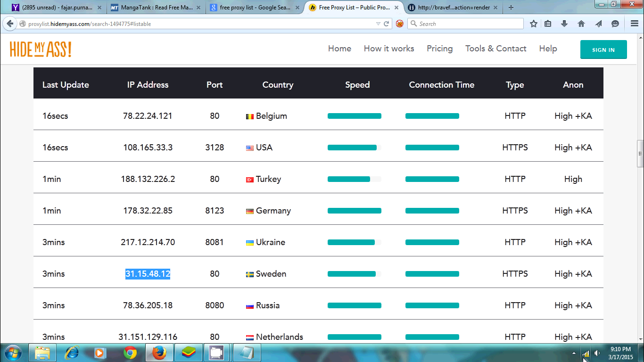Click the Connection Time column header
The height and width of the screenshot is (362, 644).
click(442, 85)
